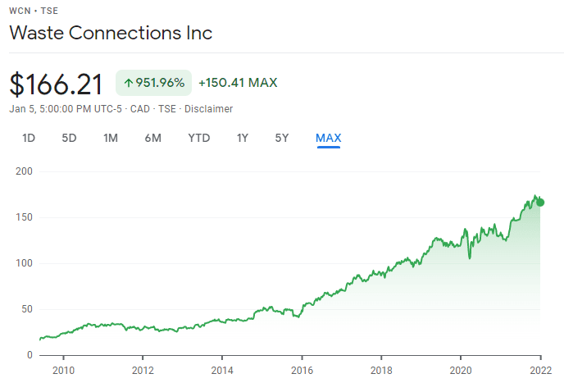Image resolution: width=564 pixels, height=392 pixels.
Task: Select the YTD range tab
Action: point(199,138)
